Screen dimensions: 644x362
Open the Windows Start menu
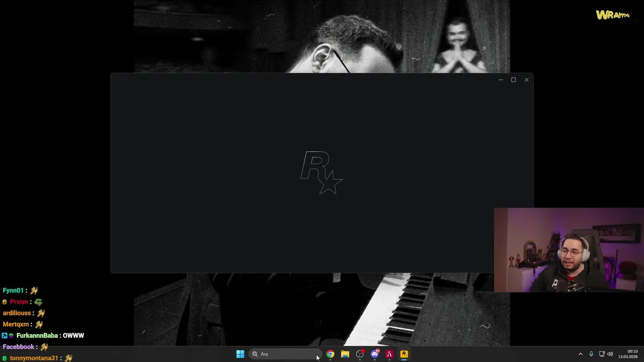(240, 354)
